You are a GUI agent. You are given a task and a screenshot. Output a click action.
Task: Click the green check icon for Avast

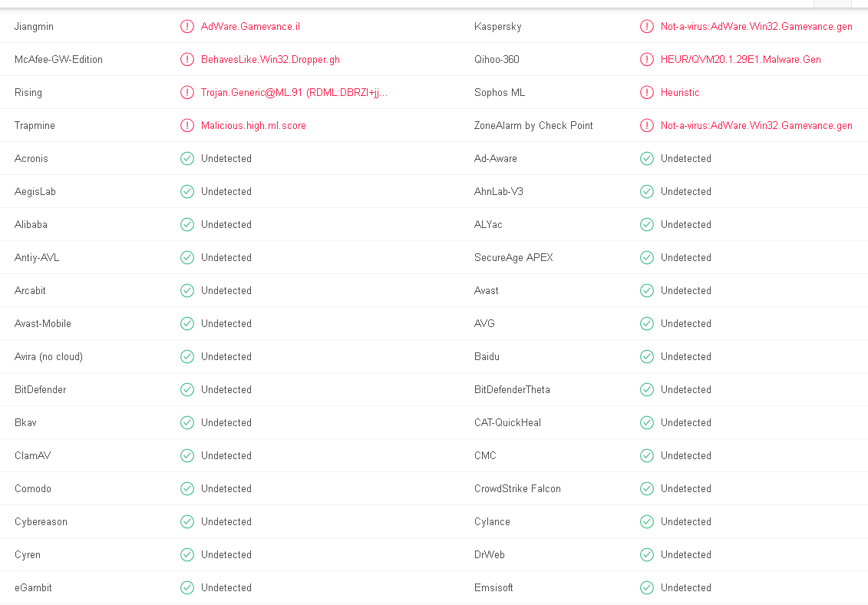[x=646, y=290]
